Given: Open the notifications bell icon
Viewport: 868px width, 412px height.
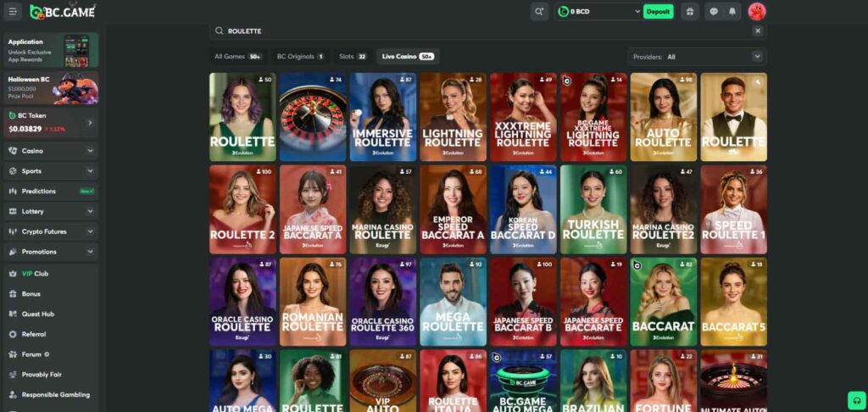Looking at the screenshot, I should 732,11.
